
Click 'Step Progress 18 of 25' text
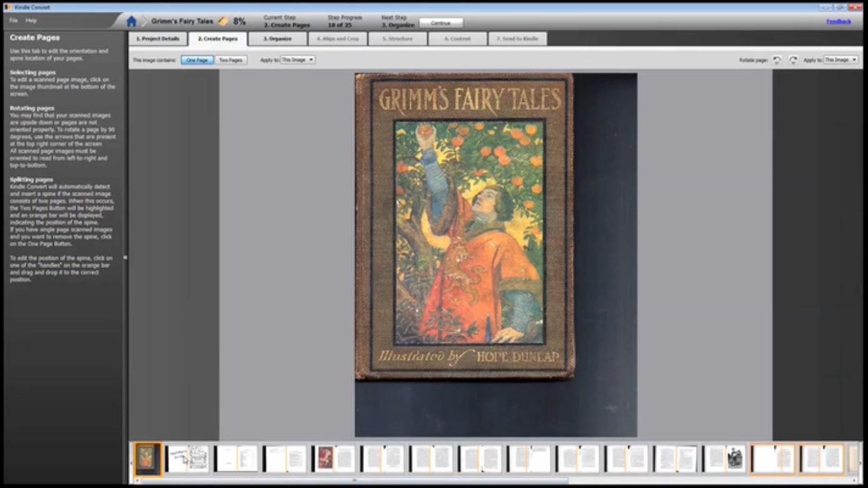pyautogui.click(x=345, y=21)
